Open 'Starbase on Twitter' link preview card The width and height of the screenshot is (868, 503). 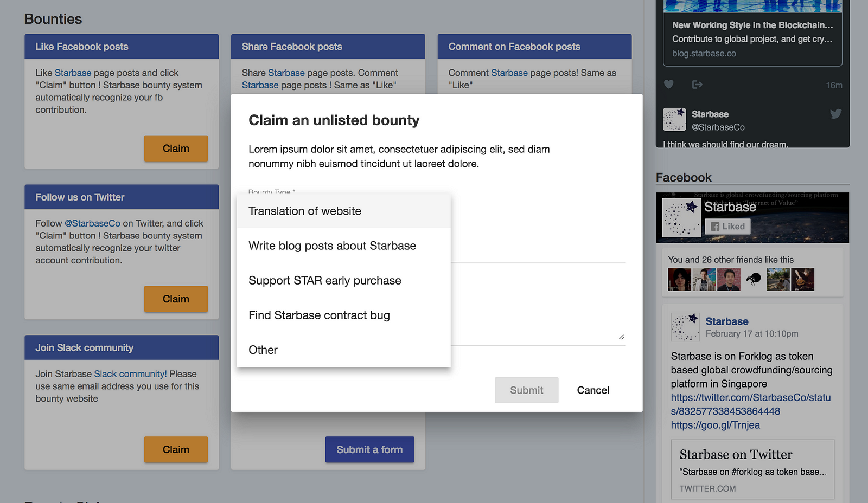(752, 469)
